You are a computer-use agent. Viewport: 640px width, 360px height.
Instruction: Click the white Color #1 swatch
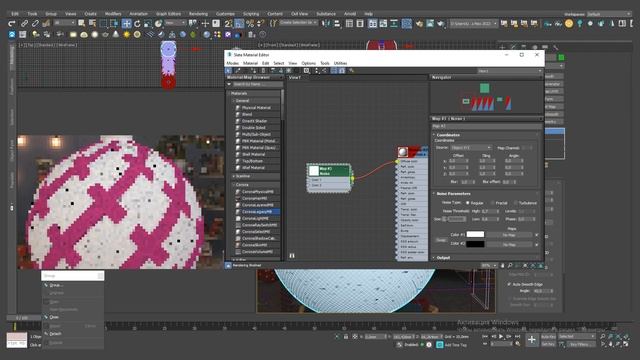click(x=475, y=234)
